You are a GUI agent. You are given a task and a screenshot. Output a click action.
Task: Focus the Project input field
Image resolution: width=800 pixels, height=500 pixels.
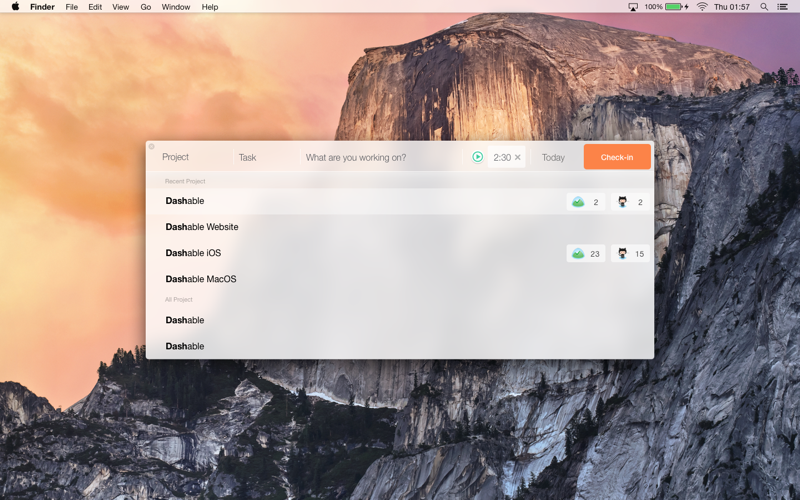pyautogui.click(x=190, y=157)
